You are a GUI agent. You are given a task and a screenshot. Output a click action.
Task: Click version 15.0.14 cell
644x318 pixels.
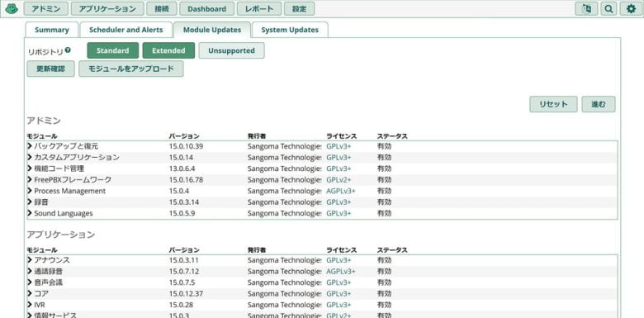click(181, 158)
